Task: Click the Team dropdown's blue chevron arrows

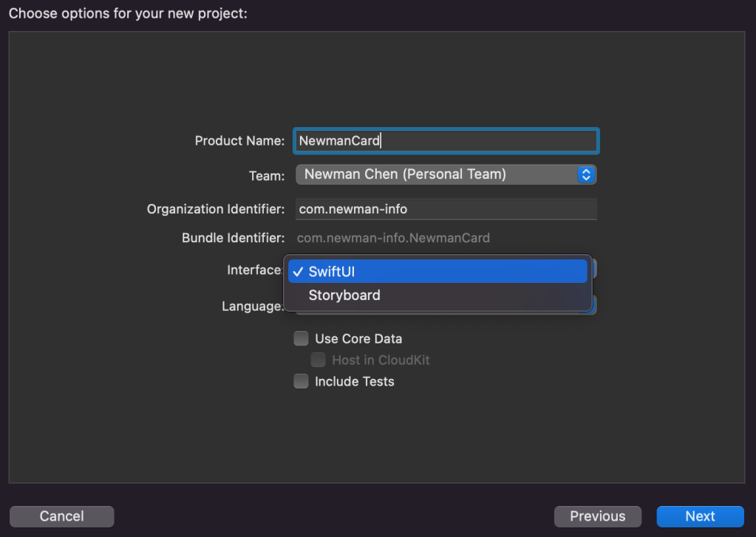Action: pyautogui.click(x=586, y=174)
